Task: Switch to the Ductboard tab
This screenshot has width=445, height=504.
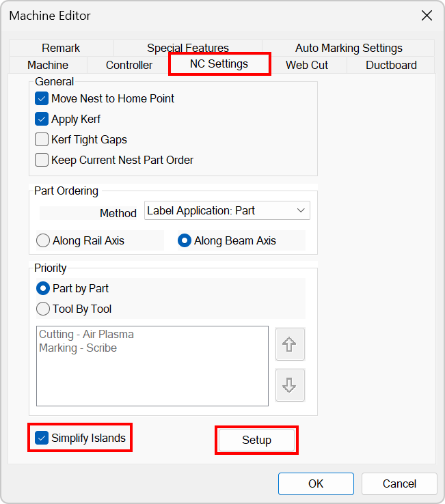Action: [x=391, y=65]
